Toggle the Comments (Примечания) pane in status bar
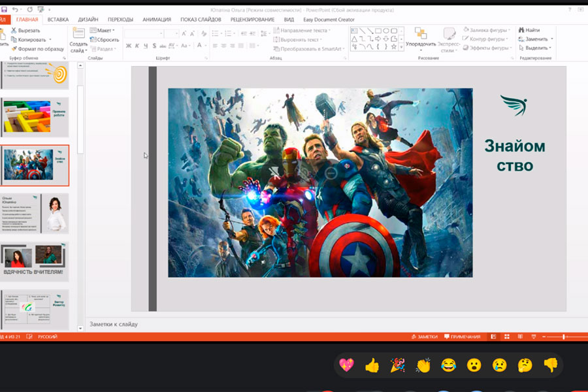588x392 pixels. [x=462, y=336]
